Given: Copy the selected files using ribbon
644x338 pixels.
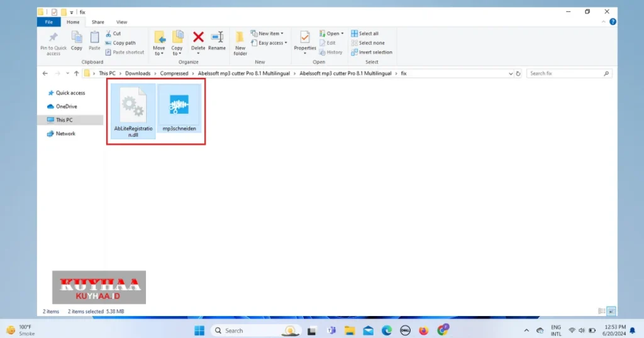Looking at the screenshot, I should coord(76,41).
